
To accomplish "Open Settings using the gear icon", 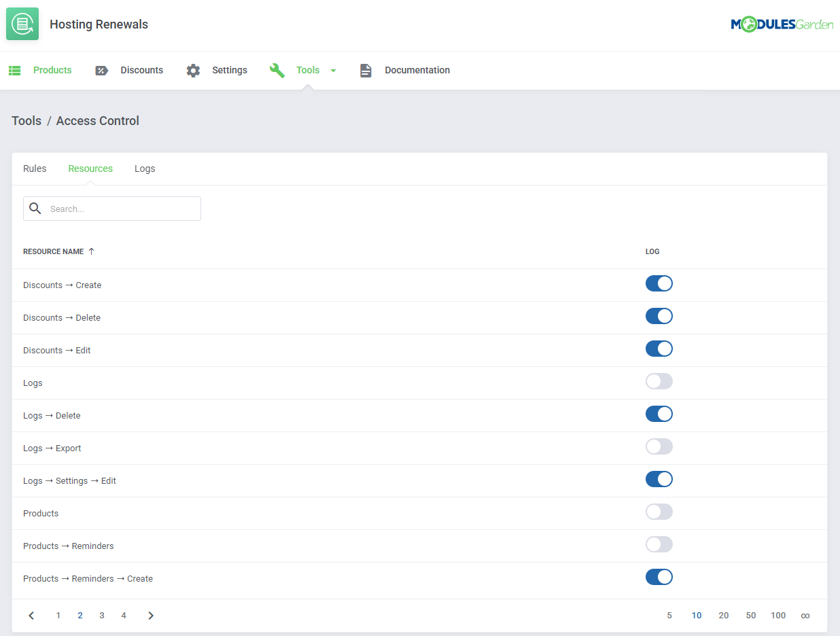I will [x=192, y=70].
